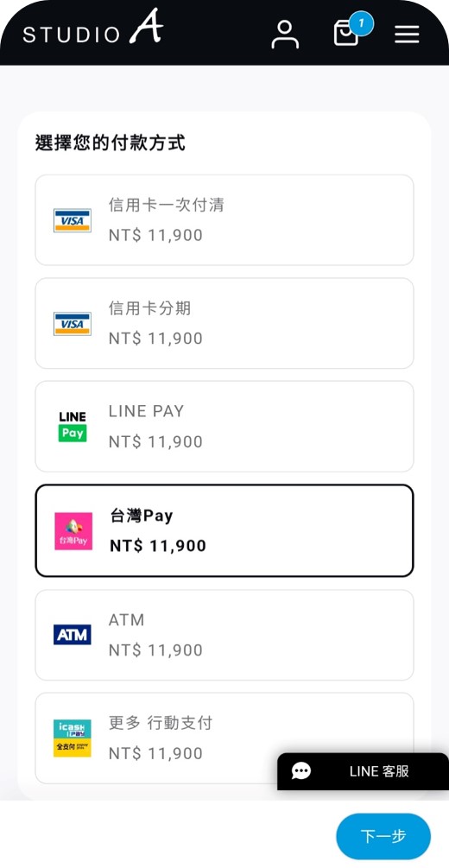Viewport: 449px width, 868px height.
Task: Open LINE 客服 chat support
Action: (x=363, y=771)
